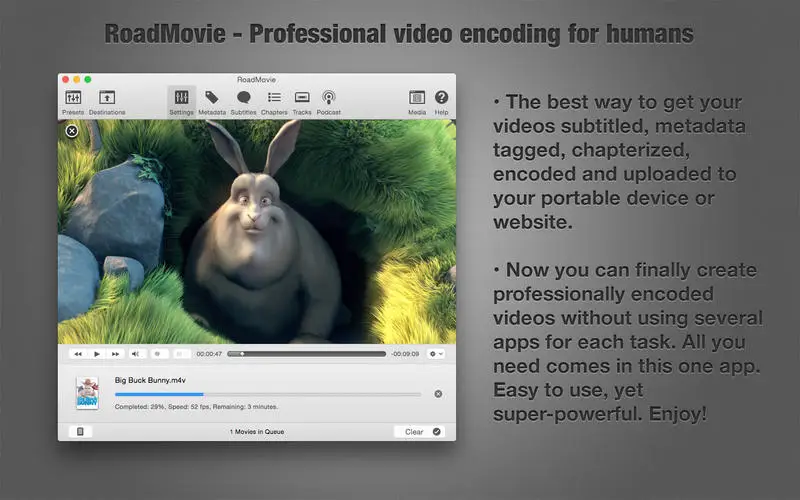The width and height of the screenshot is (800, 500).
Task: Click the dimmed button before the elapsed time
Action: pyautogui.click(x=180, y=354)
